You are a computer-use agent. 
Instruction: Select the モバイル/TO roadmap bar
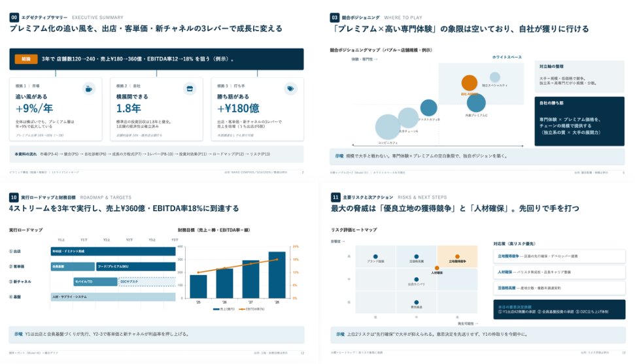coord(95,282)
